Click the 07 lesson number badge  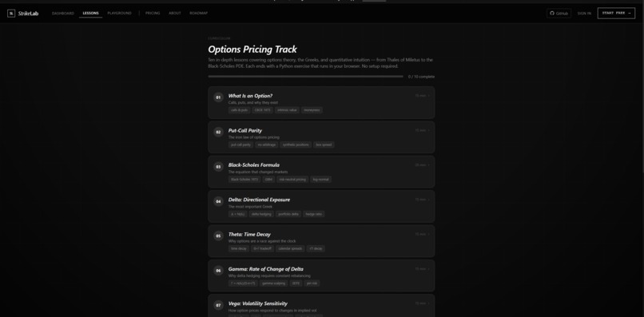coord(218,305)
